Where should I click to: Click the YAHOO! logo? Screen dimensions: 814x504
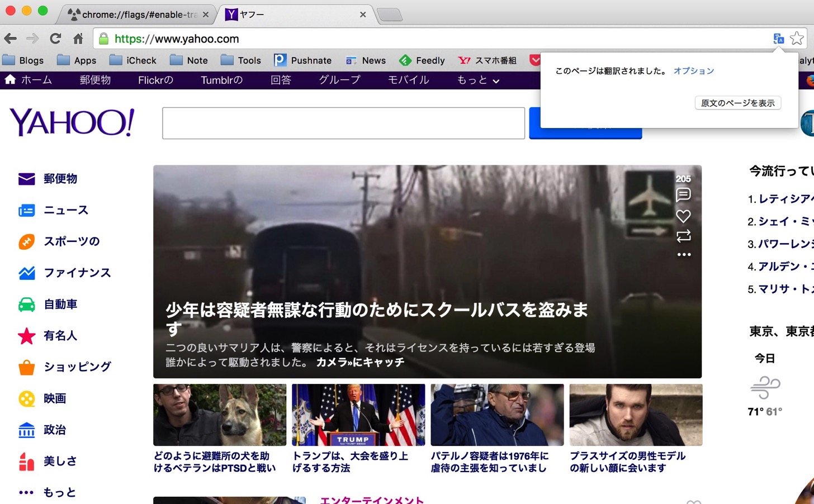(x=72, y=122)
